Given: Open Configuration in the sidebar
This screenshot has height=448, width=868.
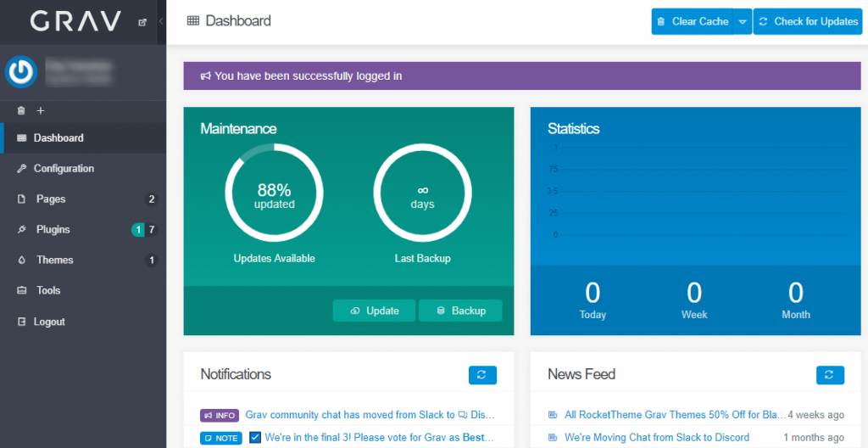Looking at the screenshot, I should tap(64, 169).
